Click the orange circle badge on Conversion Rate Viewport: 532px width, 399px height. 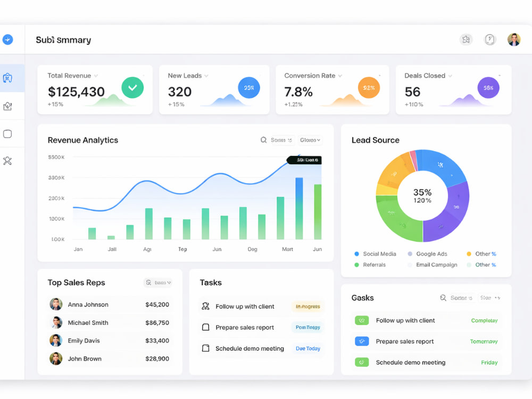(369, 88)
